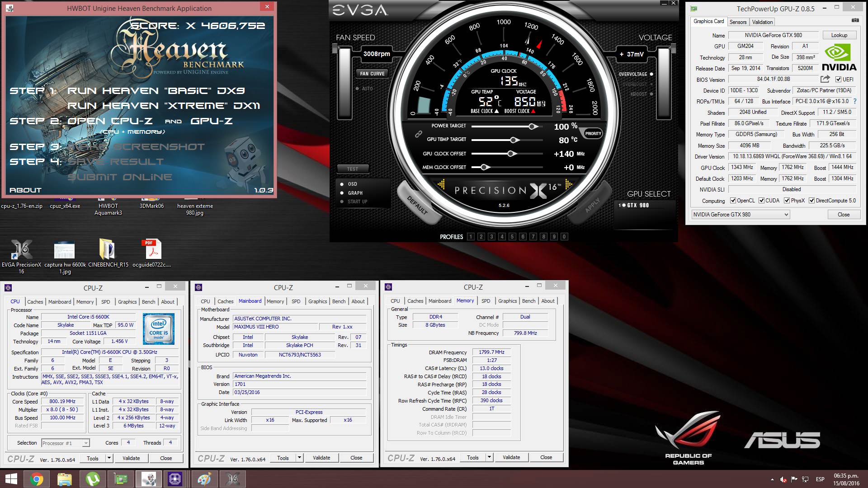This screenshot has width=868, height=488.
Task: Expand Tools dropdown arrow in CPU-Z Mainboard window
Action: point(299,458)
